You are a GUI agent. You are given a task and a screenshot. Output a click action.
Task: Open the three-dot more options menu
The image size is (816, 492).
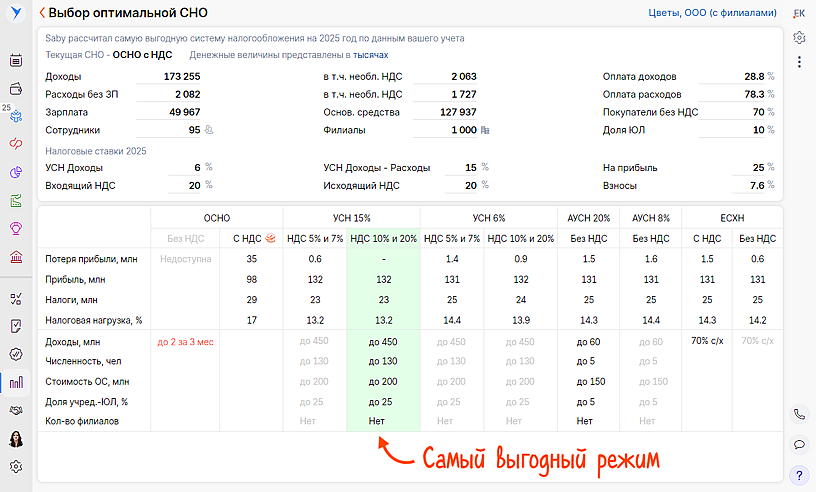(x=799, y=62)
